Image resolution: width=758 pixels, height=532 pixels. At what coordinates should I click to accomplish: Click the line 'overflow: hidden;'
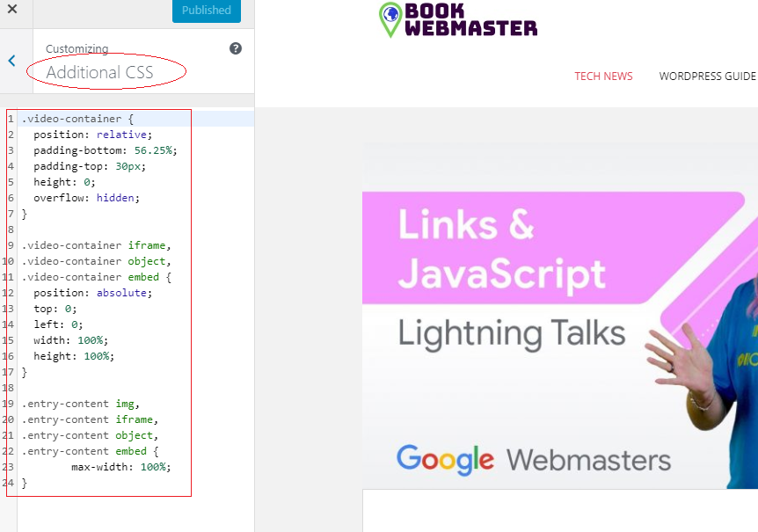point(86,198)
